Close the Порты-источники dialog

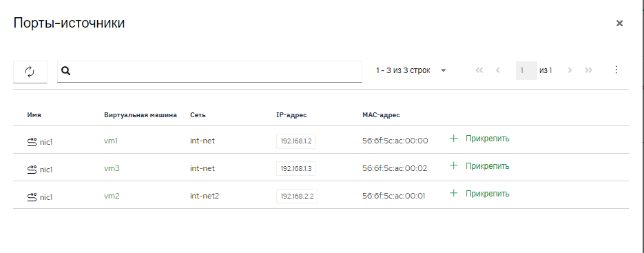(619, 23)
